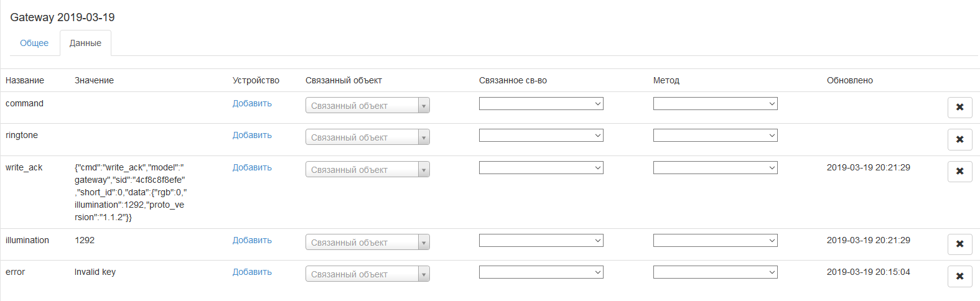Open Связанный объект combo for command
The height and width of the screenshot is (301, 980).
click(367, 106)
